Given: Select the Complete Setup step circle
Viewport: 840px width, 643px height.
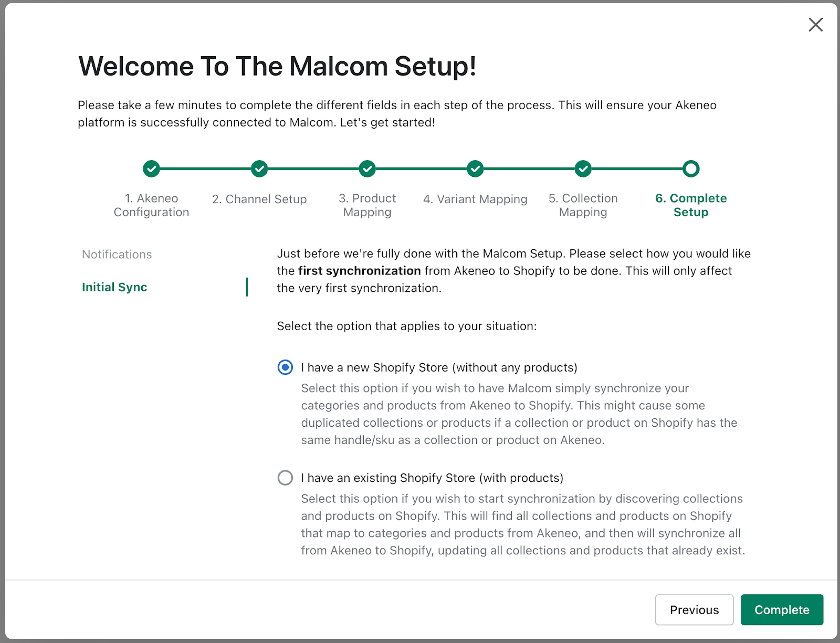Looking at the screenshot, I should tap(691, 168).
